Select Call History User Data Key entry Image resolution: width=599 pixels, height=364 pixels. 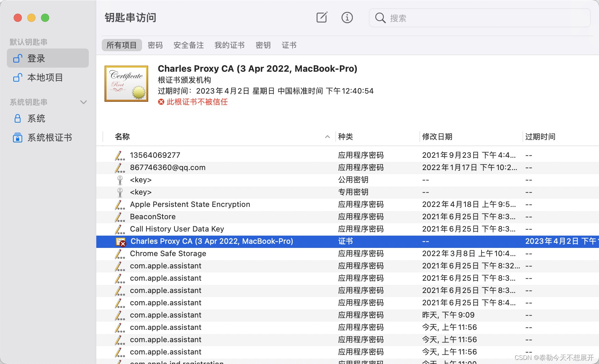click(x=348, y=229)
